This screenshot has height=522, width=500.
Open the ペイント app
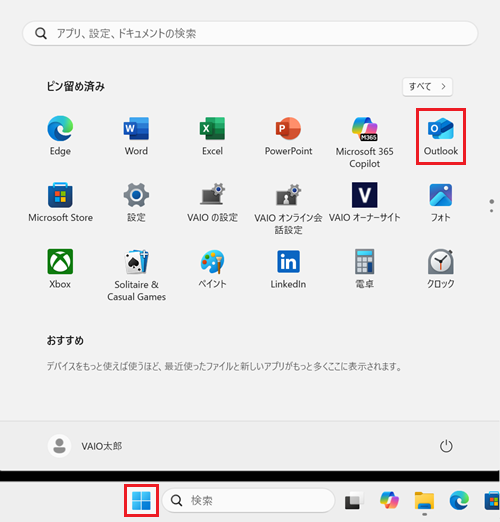click(212, 269)
